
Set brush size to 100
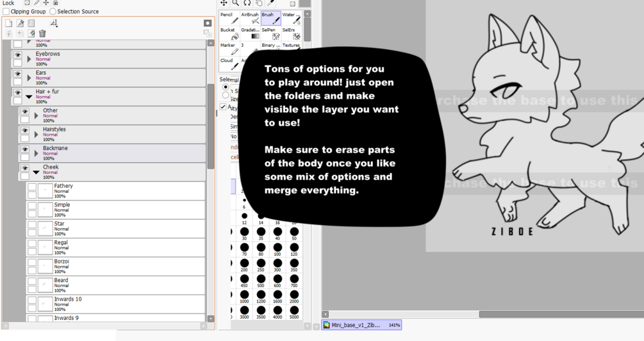277,249
